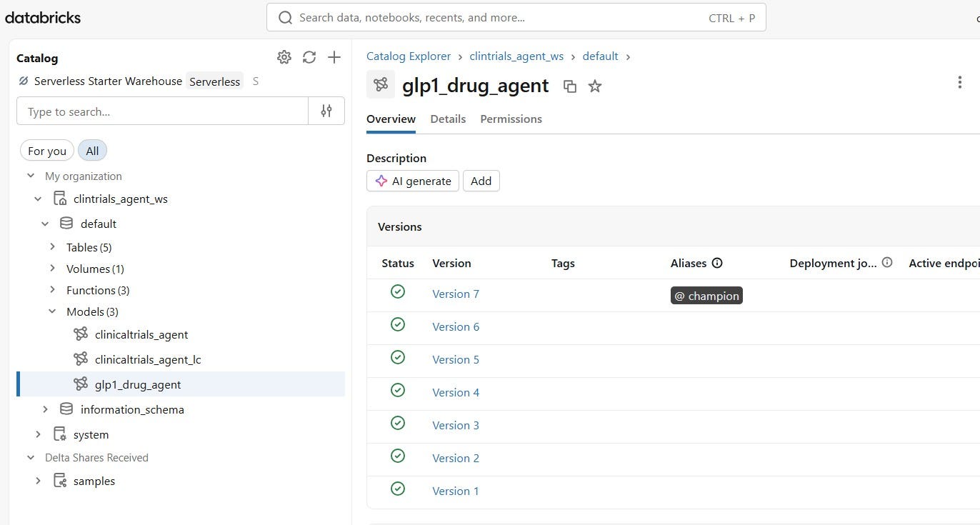This screenshot has height=525, width=980.
Task: Open the catalog search filter options icon
Action: (326, 111)
